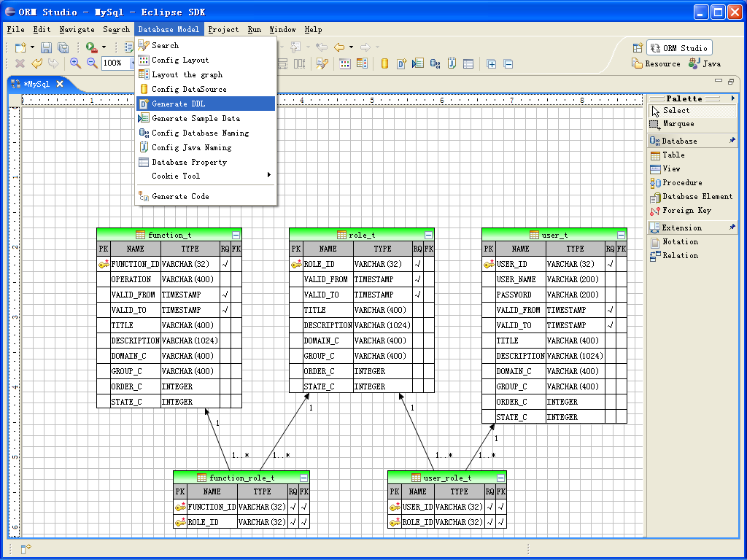Click the Config Database Naming toolbar icon
747x560 pixels.
pyautogui.click(x=435, y=63)
